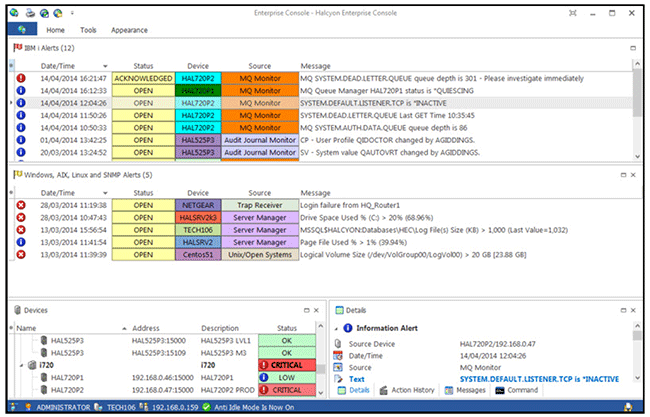Viewport: 650px width, 417px height.
Task: Open the application globe menu button
Action: [x=22, y=29]
